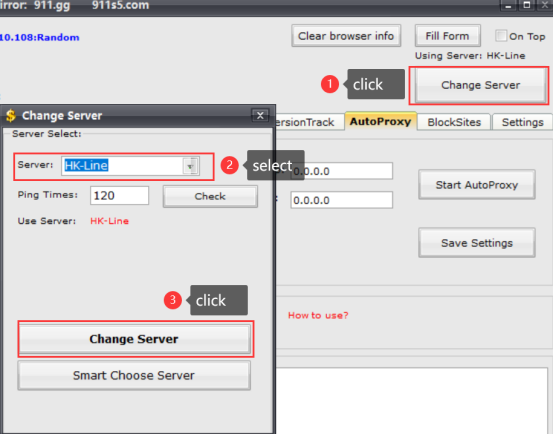Image resolution: width=554 pixels, height=434 pixels.
Task: Click the Save Settings button
Action: (x=477, y=243)
